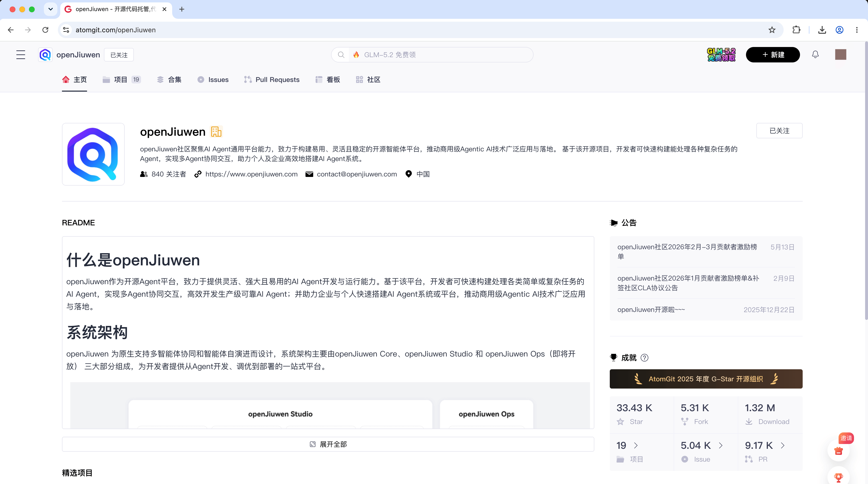Image resolution: width=868 pixels, height=484 pixels.
Task: Click the organization badge icon beside openJiuwen
Action: 216,132
